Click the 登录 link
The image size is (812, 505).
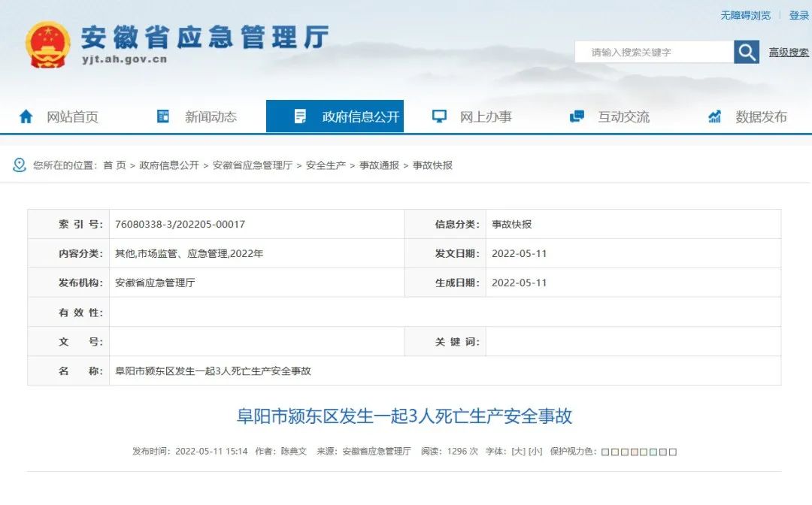(799, 16)
